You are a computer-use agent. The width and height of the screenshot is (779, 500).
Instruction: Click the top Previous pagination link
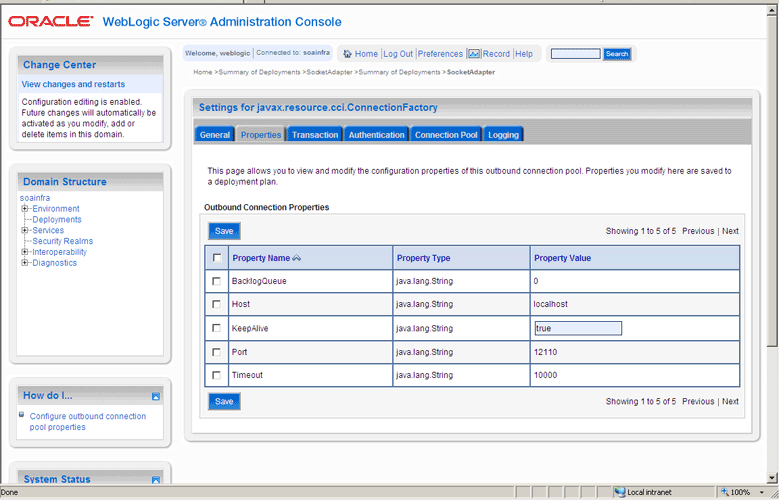[698, 231]
